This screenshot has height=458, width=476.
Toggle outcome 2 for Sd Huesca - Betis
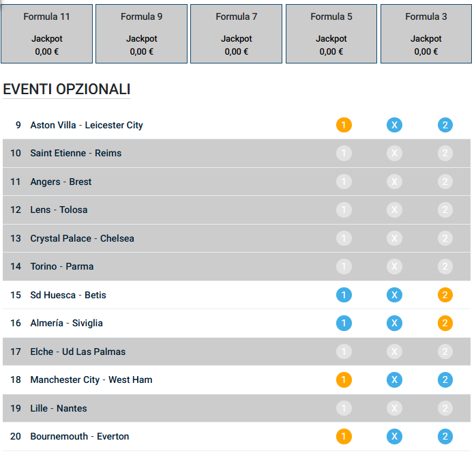point(445,295)
